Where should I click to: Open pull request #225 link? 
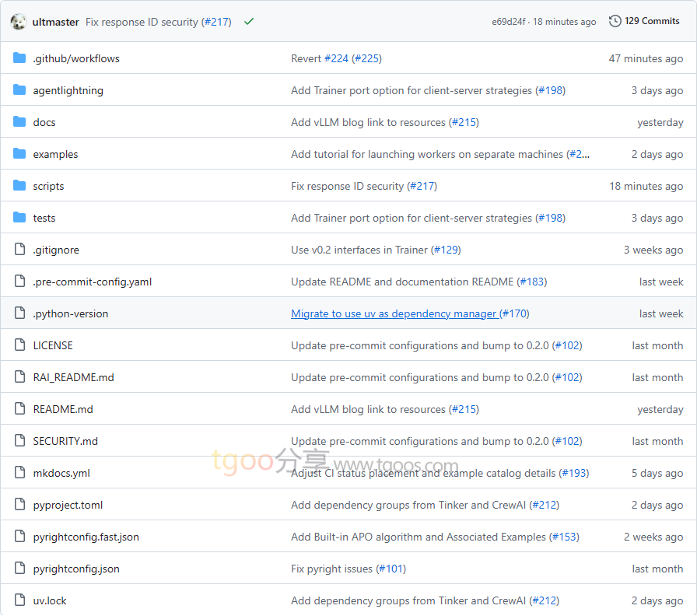(366, 58)
